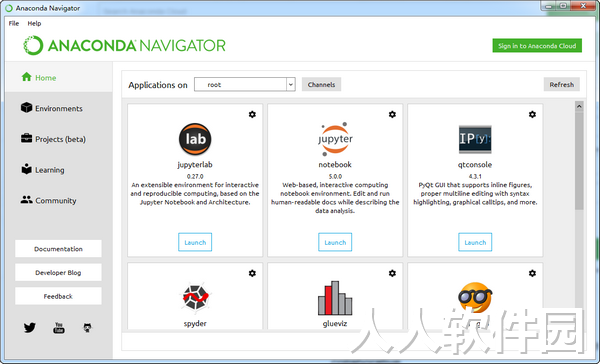Open the Developer Blog button

pos(58,273)
